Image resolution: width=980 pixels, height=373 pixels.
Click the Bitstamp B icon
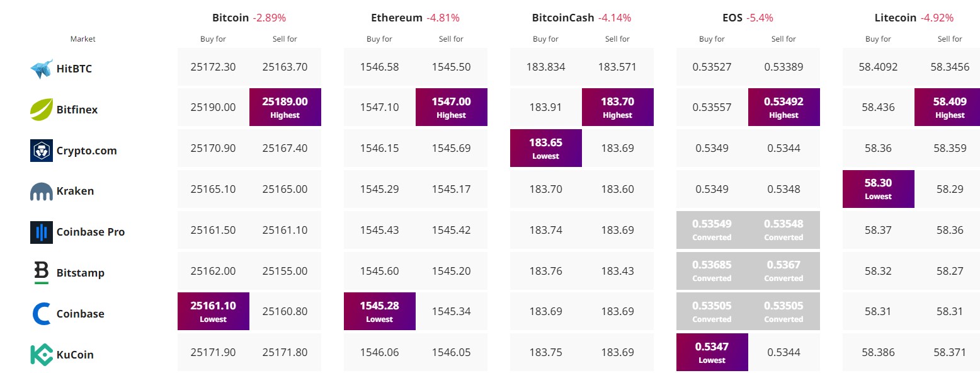click(x=42, y=272)
